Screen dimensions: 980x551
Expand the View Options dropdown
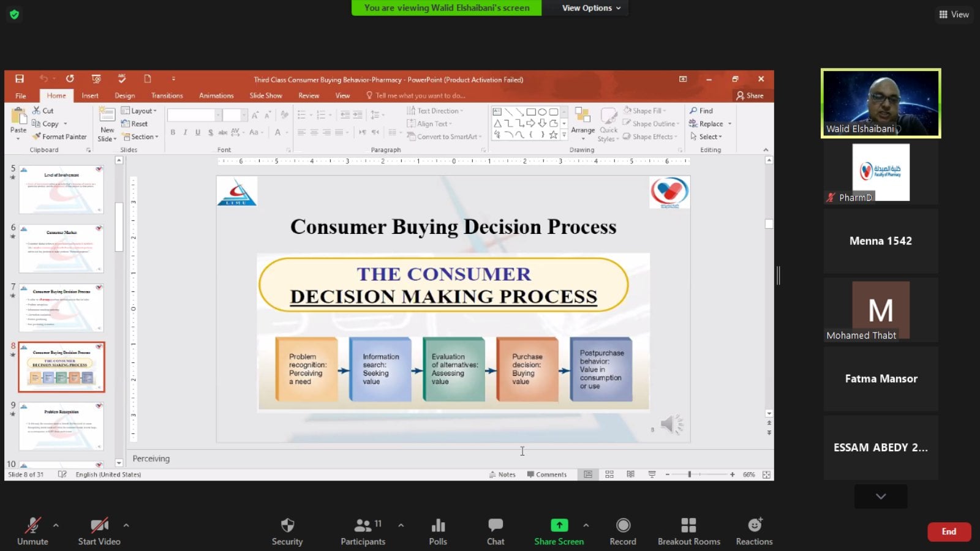(591, 8)
